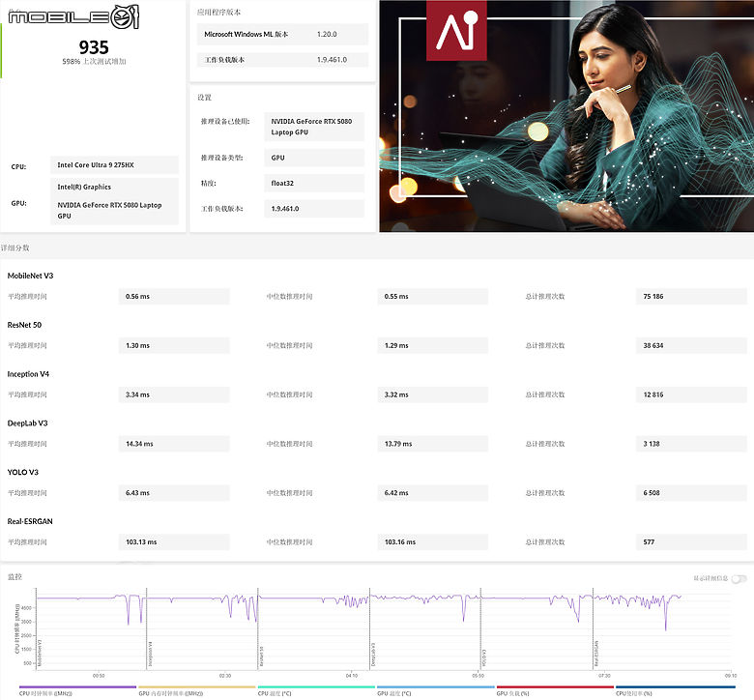
Task: Click the YOLO V3 median time 6.42 ms
Action: coord(433,493)
